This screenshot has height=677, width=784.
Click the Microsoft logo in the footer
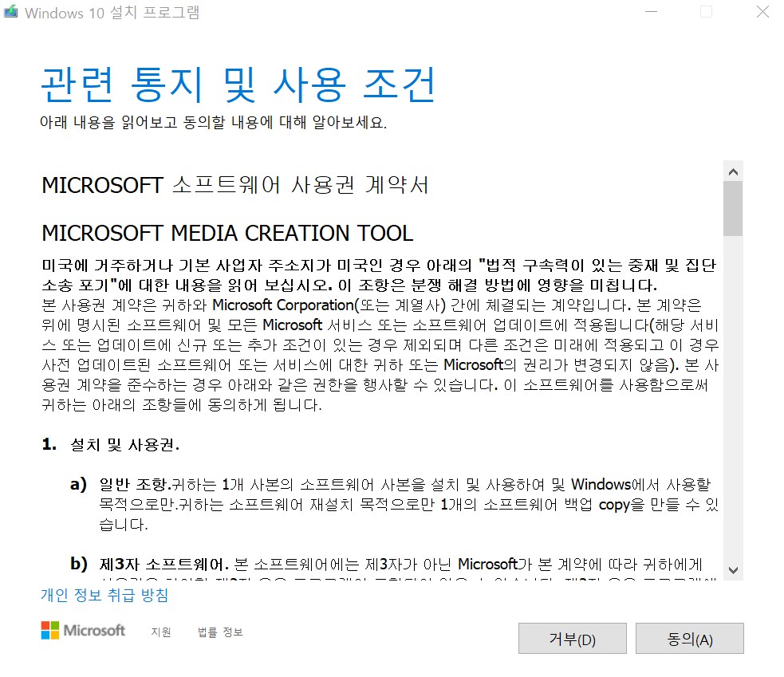[x=83, y=631]
